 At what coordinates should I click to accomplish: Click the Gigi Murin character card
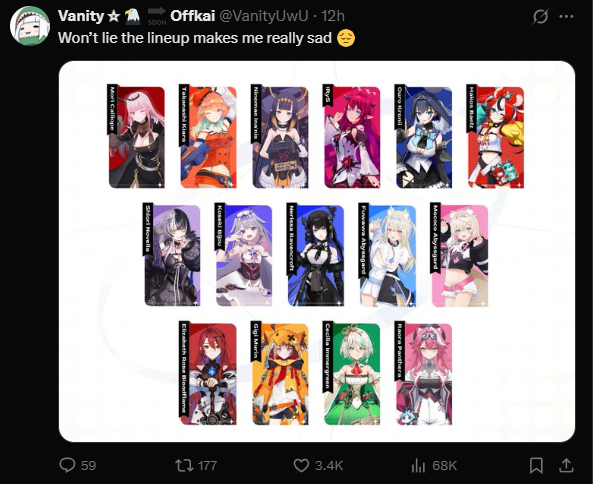tap(279, 373)
